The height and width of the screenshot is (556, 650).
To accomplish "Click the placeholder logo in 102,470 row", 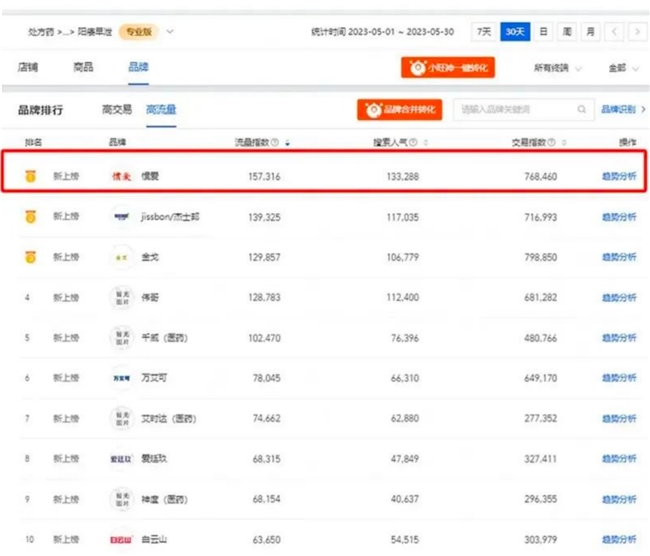I will click(121, 337).
